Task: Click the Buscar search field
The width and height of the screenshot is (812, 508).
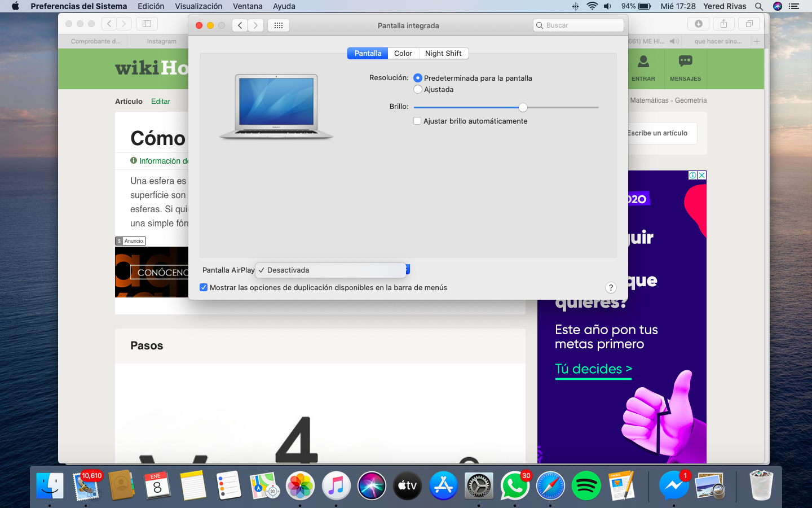Action: (579, 25)
